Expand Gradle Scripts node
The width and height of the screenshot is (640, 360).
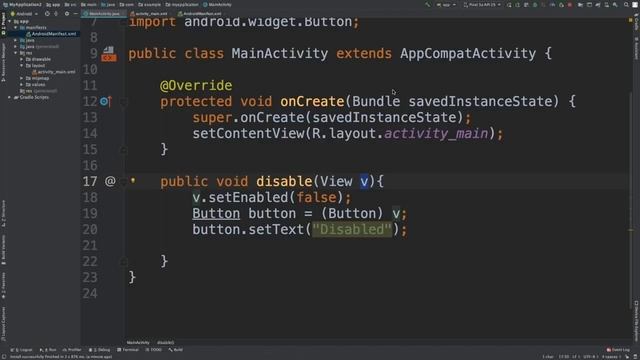(10, 97)
